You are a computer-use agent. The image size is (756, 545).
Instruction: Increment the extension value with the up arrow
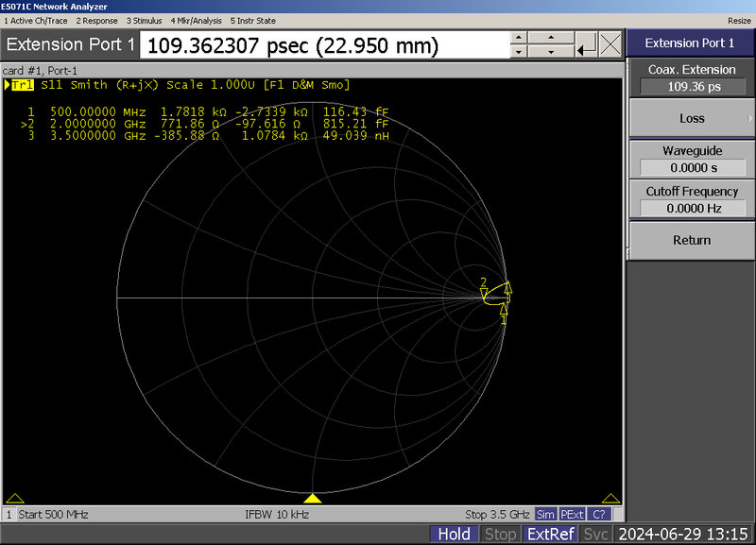tap(551, 38)
